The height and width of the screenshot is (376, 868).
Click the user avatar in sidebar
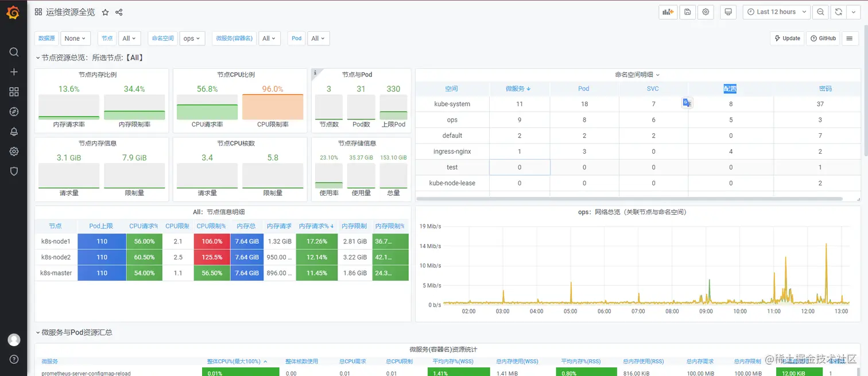[x=14, y=340]
